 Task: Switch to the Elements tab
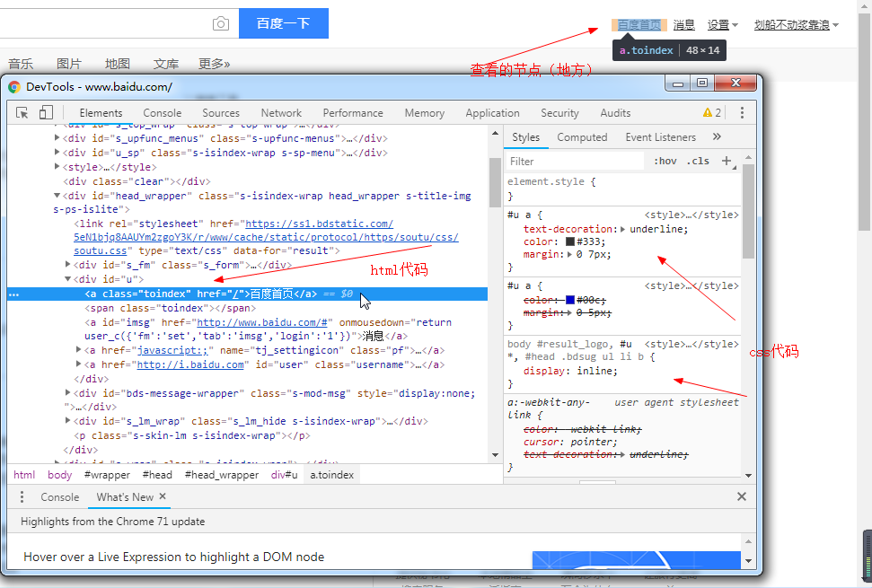[x=101, y=113]
